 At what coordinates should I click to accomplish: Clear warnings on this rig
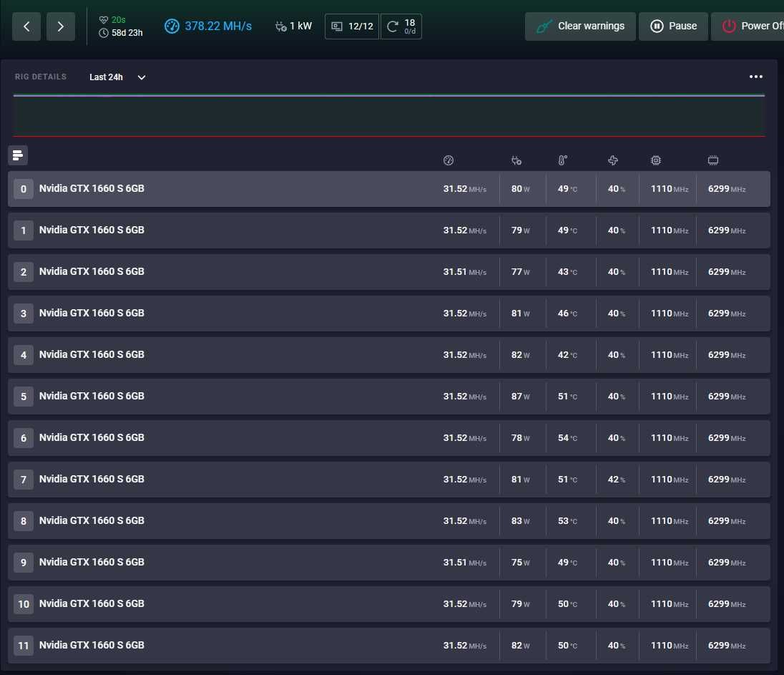pyautogui.click(x=580, y=26)
